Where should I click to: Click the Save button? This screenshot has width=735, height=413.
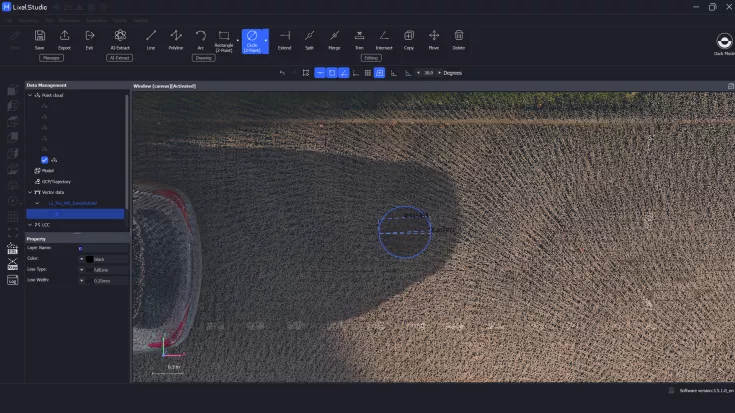tap(40, 39)
